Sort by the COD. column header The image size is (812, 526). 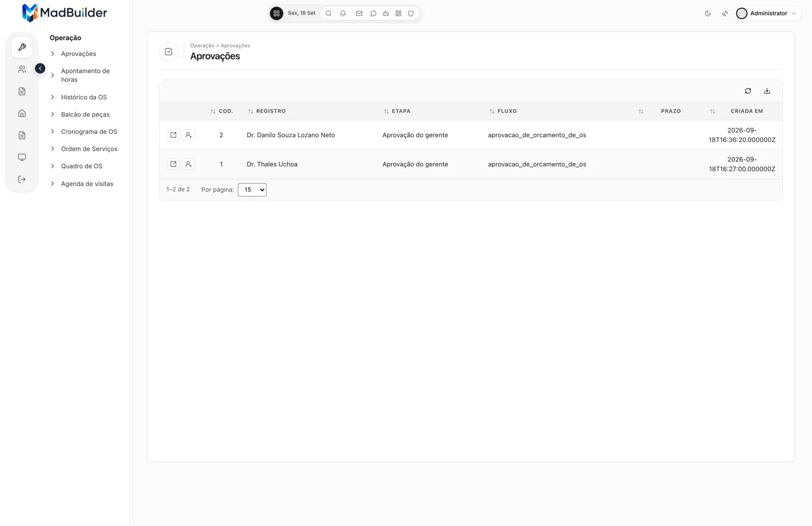coord(222,111)
